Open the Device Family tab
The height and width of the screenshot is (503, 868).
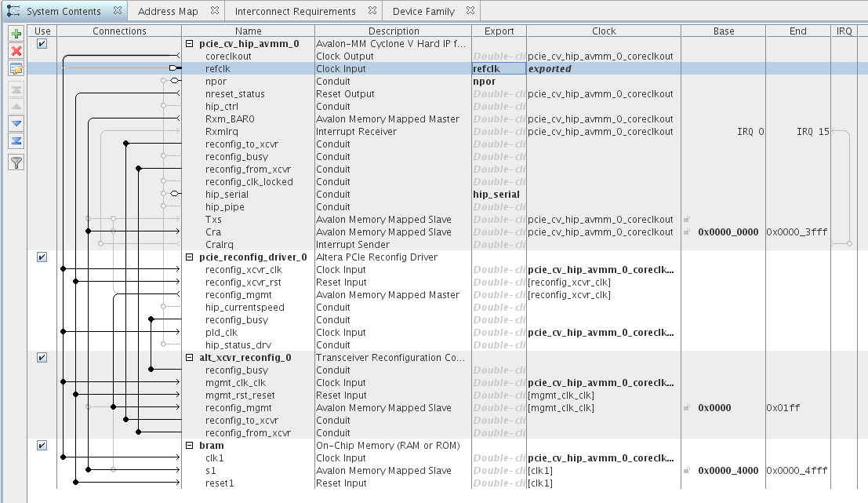[x=423, y=11]
